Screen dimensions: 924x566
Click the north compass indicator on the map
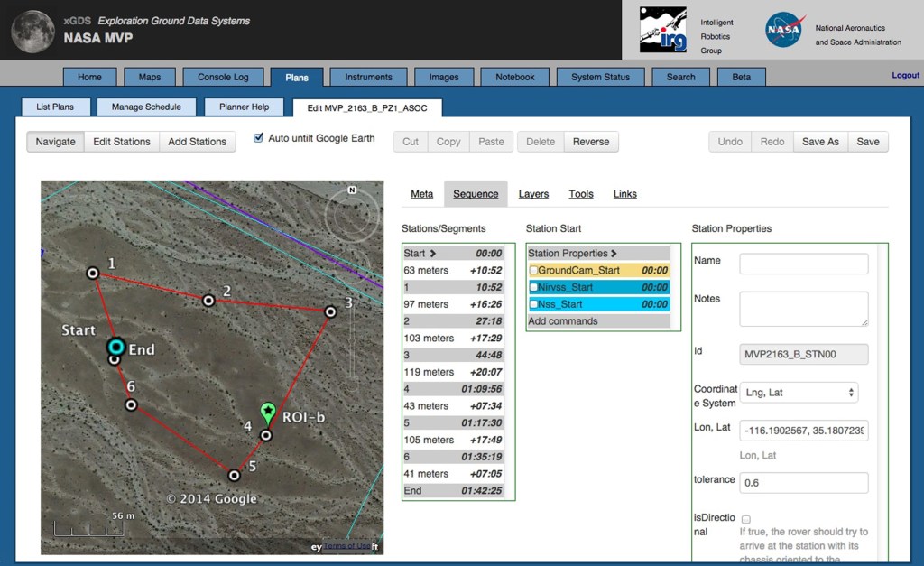coord(351,190)
